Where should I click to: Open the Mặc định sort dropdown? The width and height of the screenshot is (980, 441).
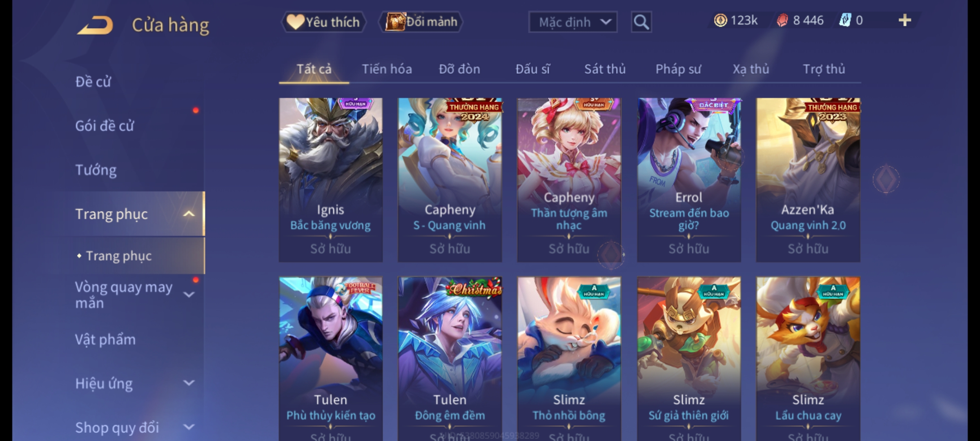click(x=572, y=22)
